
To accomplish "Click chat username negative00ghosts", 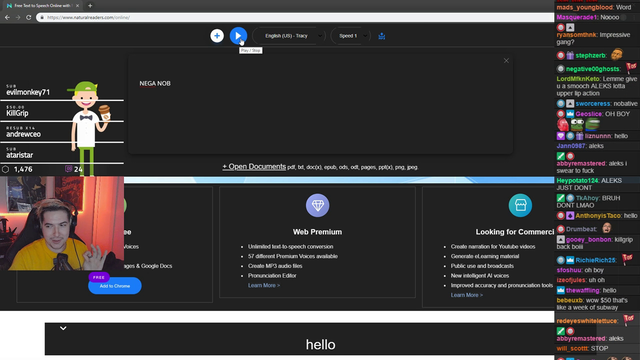I will click(x=593, y=69).
